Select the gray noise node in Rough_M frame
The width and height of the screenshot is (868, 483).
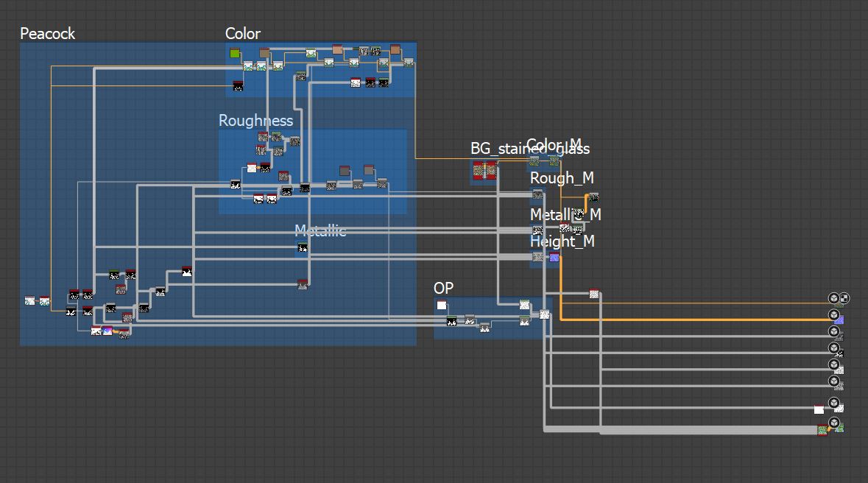(537, 194)
